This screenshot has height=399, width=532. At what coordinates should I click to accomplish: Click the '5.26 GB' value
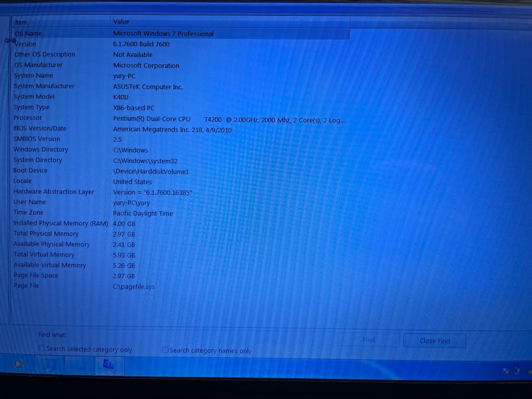124,265
